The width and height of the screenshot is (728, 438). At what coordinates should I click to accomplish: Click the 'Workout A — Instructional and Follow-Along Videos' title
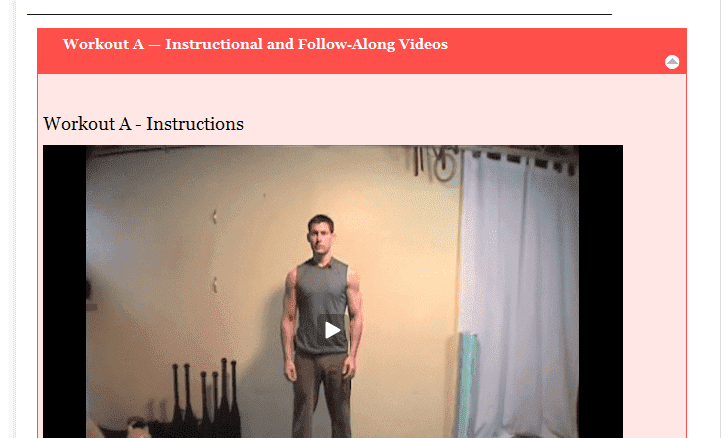tap(255, 44)
